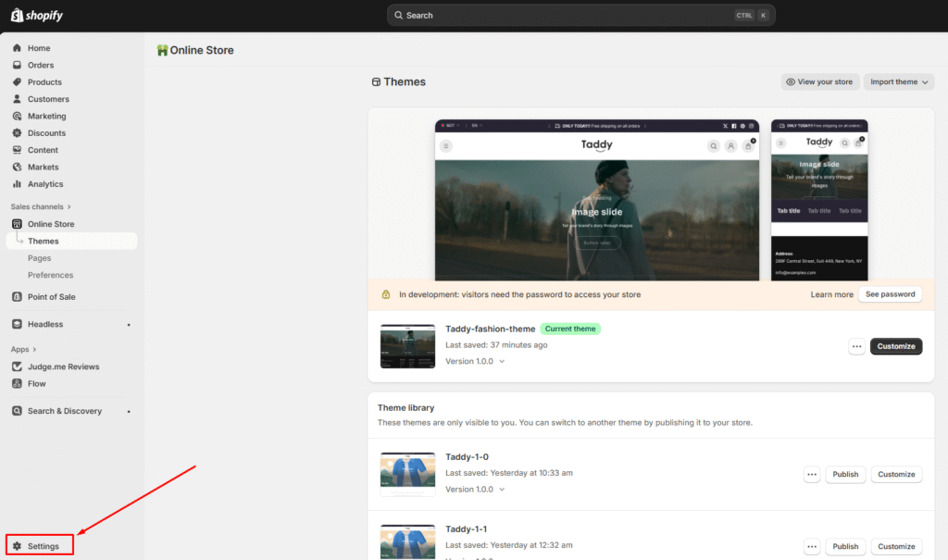Click the Search & Discovery app icon

click(17, 411)
